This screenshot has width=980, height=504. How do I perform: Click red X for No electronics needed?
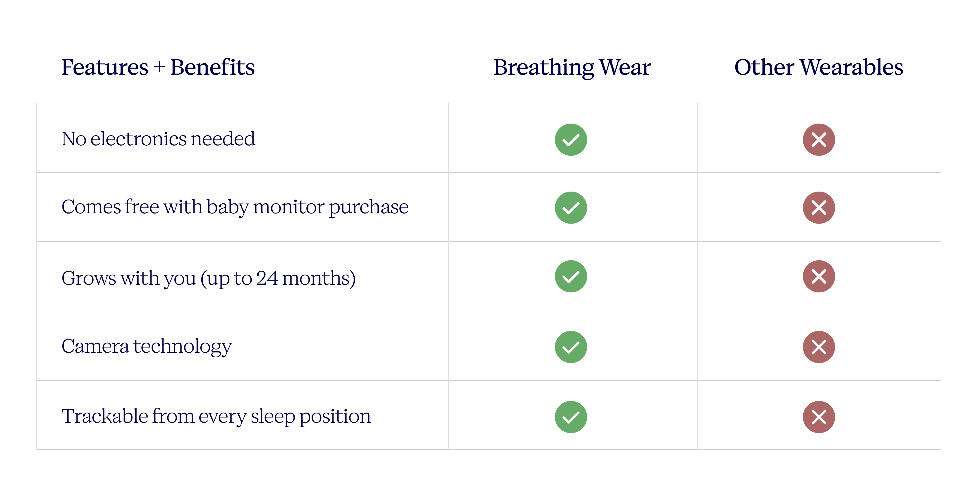click(819, 140)
